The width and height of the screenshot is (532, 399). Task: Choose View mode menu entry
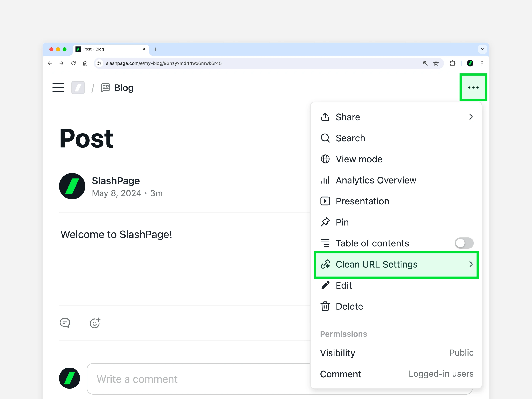(396, 159)
